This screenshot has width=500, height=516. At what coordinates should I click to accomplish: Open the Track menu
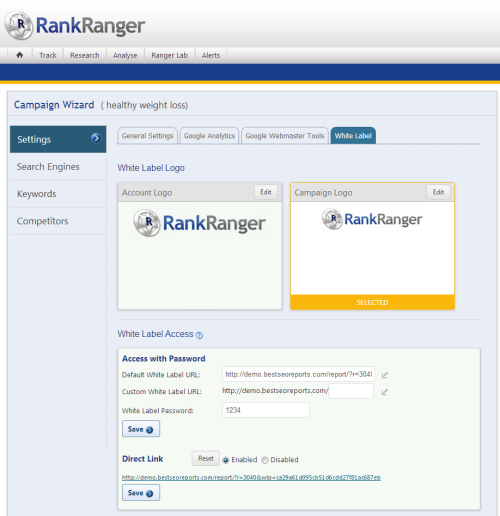(x=48, y=55)
